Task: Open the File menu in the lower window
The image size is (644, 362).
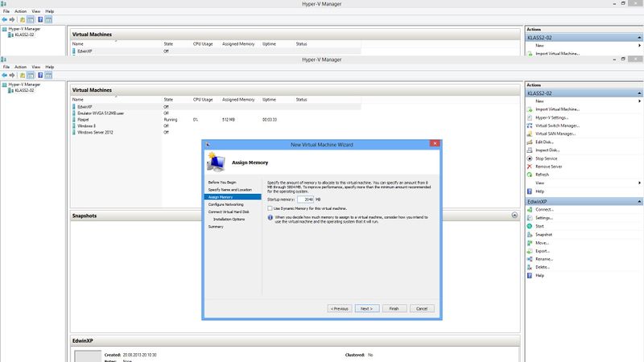Action: tap(6, 67)
